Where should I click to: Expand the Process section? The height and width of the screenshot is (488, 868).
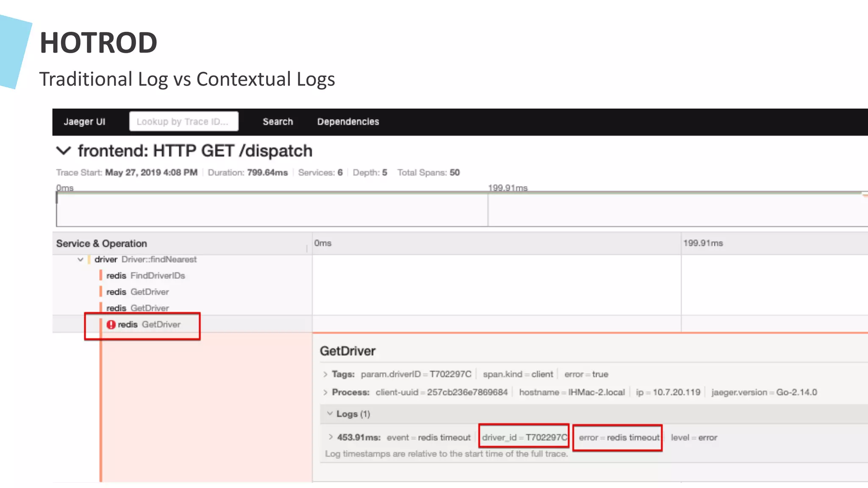325,393
